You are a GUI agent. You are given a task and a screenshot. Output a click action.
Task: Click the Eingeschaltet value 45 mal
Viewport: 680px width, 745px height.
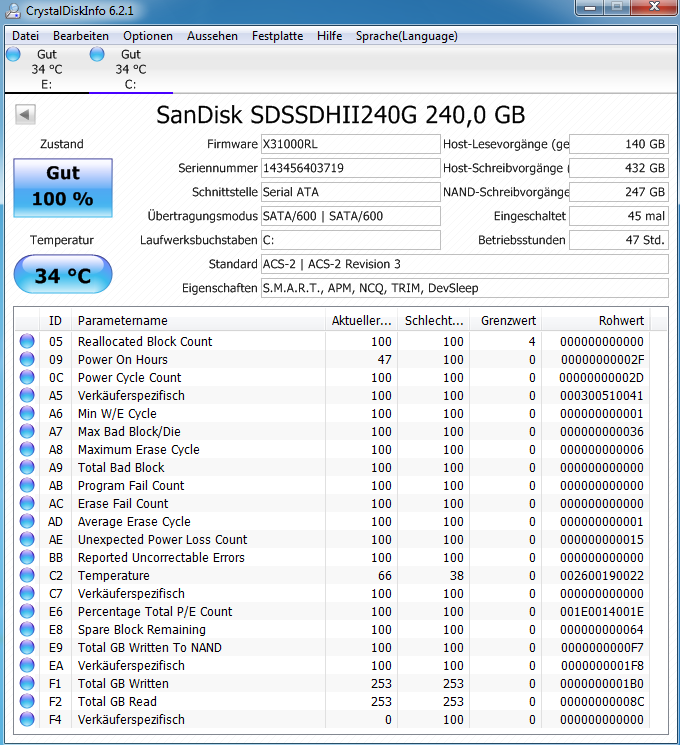point(619,216)
